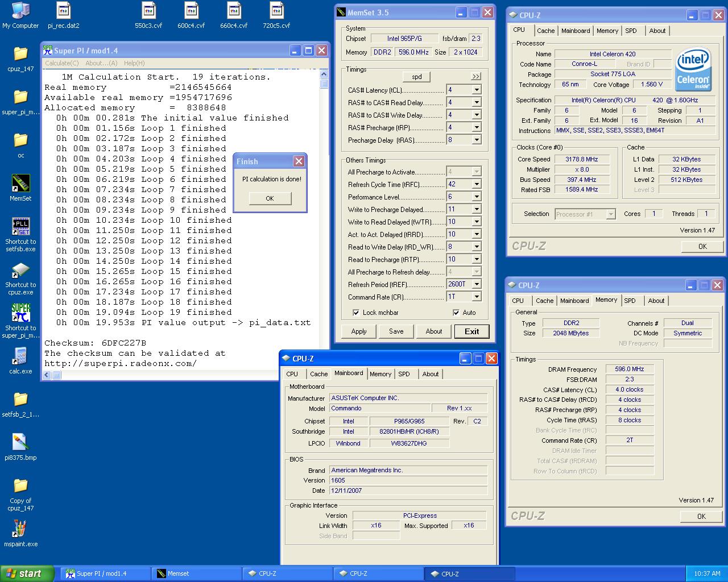This screenshot has height=582, width=728.
Task: Open cpuz_147 folder icon
Action: (x=20, y=59)
